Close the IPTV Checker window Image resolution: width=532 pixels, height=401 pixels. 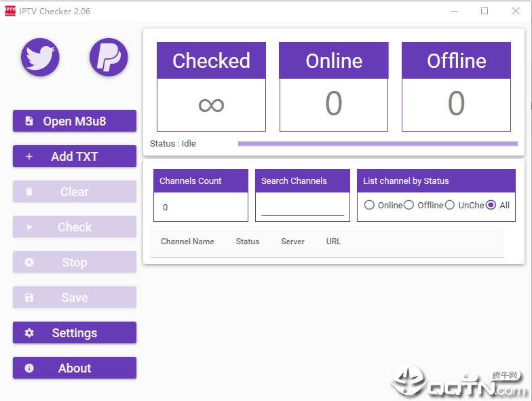click(x=516, y=11)
